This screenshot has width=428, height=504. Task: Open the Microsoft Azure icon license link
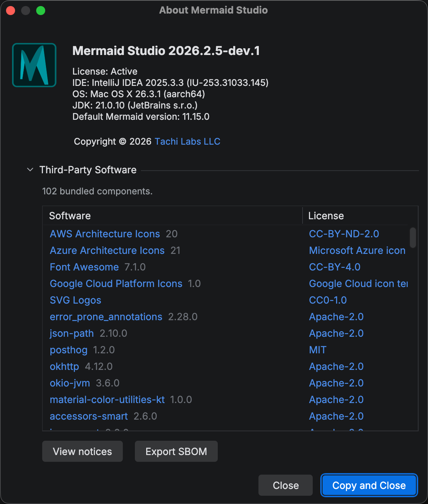click(x=357, y=250)
